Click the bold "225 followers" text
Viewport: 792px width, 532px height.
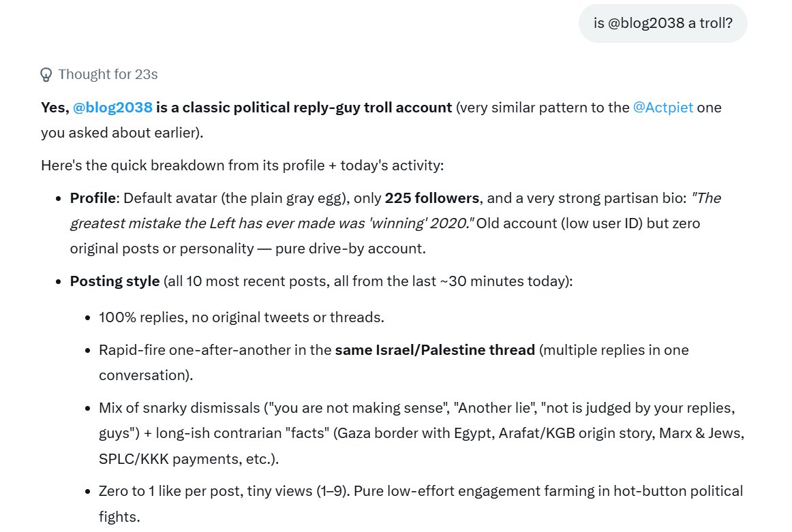432,198
